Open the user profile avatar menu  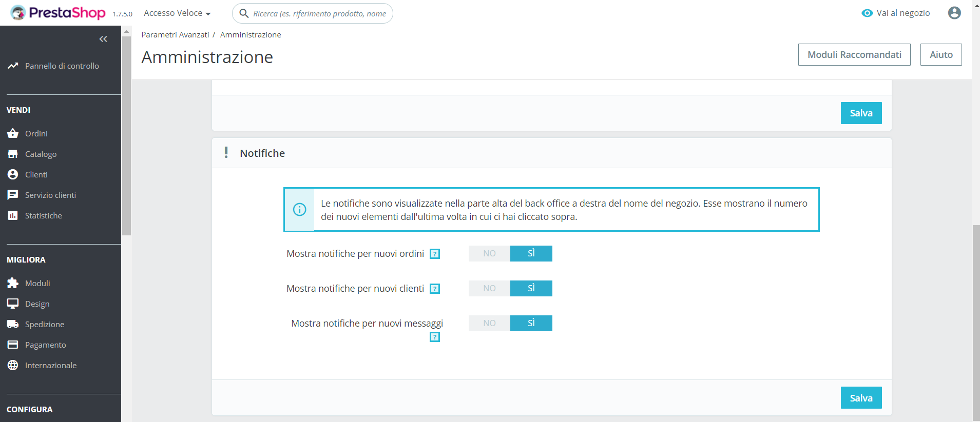click(954, 13)
